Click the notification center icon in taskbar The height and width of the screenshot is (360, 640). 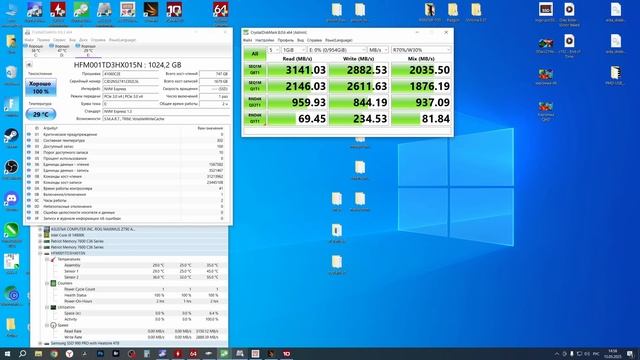point(631,353)
